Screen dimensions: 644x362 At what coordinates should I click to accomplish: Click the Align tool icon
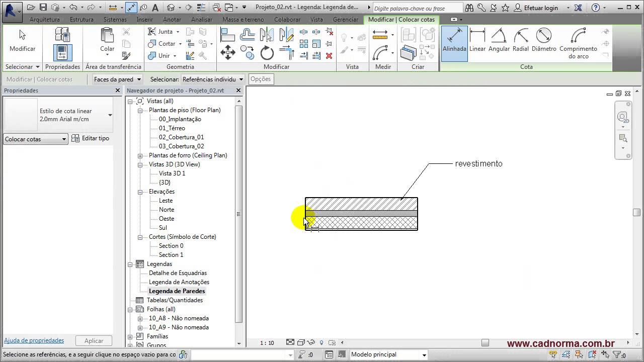click(228, 34)
